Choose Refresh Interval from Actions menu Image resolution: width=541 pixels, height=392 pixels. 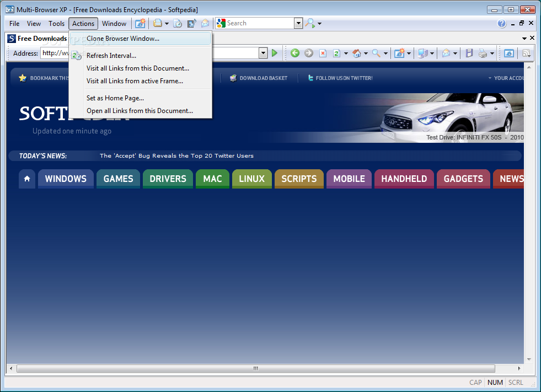141,56
